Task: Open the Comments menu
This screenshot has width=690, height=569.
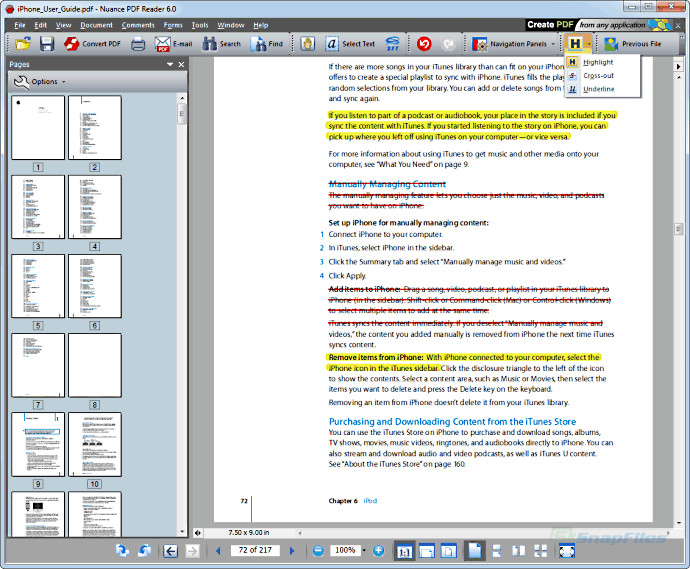Action: [138, 25]
